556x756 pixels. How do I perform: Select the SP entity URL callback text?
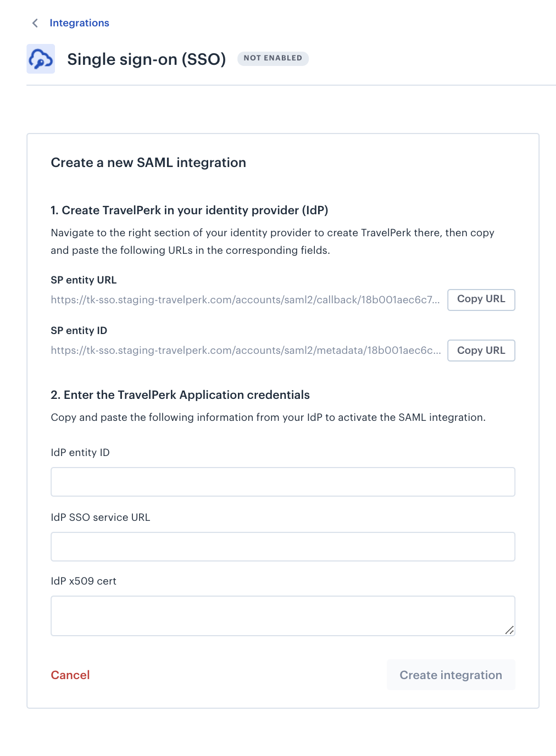(x=246, y=300)
